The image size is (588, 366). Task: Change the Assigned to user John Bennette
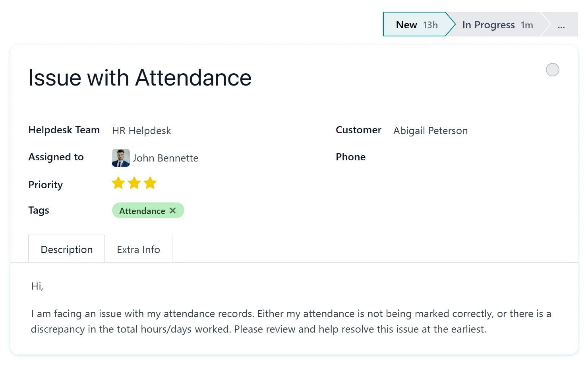click(x=165, y=158)
